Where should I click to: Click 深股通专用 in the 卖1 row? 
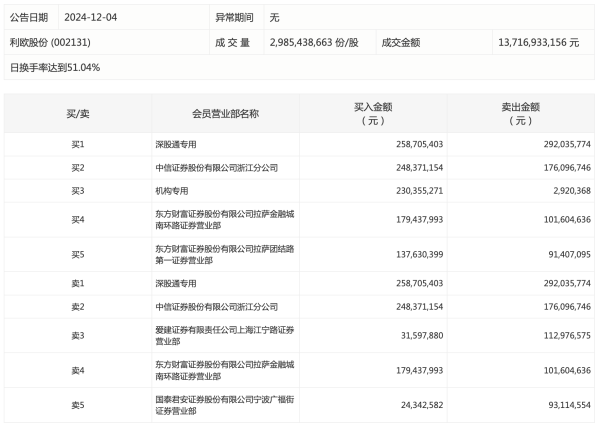tap(176, 283)
